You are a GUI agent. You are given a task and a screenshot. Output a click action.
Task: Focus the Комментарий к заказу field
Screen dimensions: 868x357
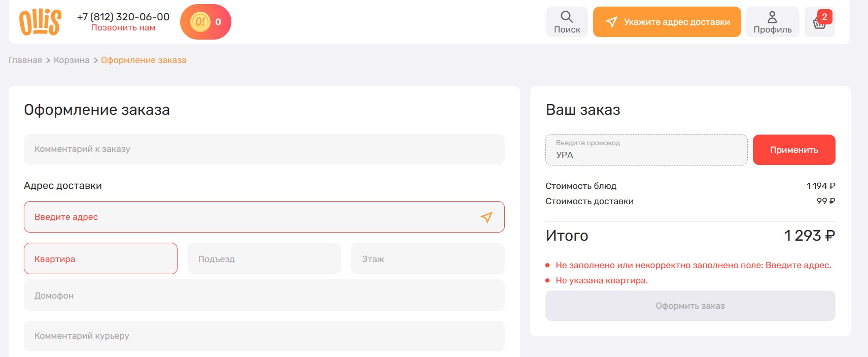coord(264,149)
